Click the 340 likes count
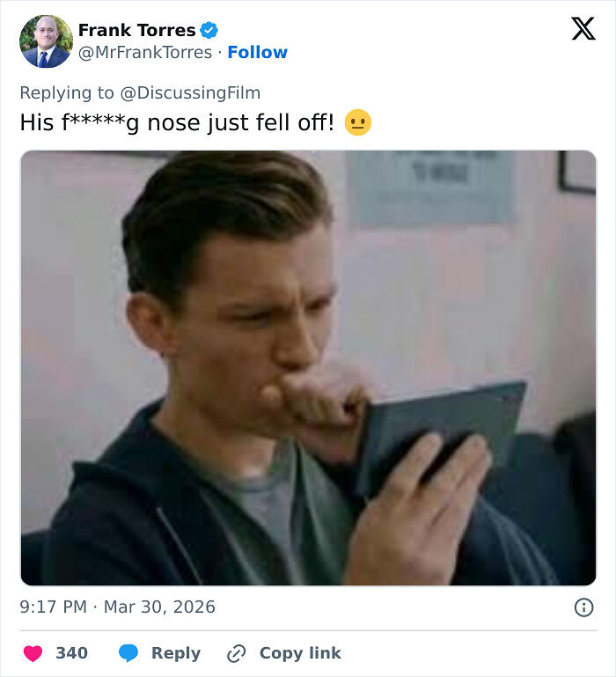This screenshot has height=677, width=616. (x=71, y=653)
